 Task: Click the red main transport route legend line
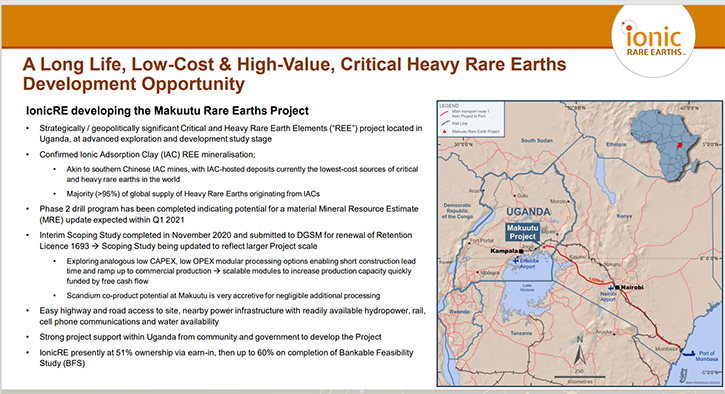444,112
